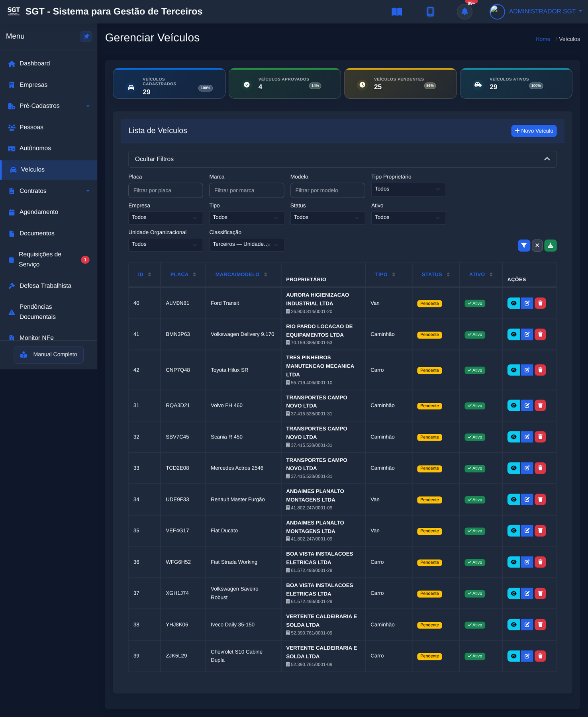View details of vehicle WFG6H52
Screen dimensions: 588x717
pos(514,562)
